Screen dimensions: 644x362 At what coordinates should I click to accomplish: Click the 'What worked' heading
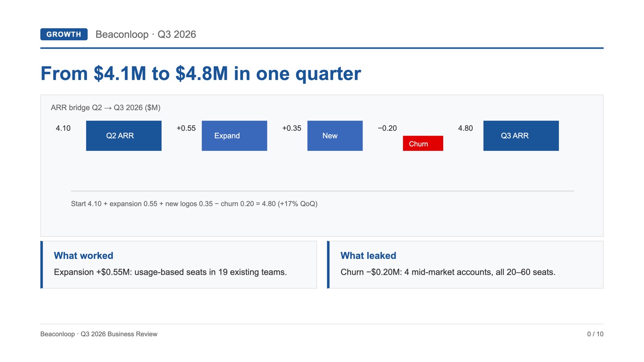(83, 256)
